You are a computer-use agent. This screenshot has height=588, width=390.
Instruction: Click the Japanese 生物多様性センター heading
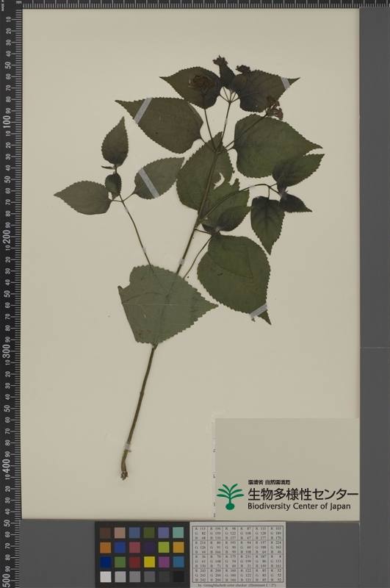[x=303, y=494]
